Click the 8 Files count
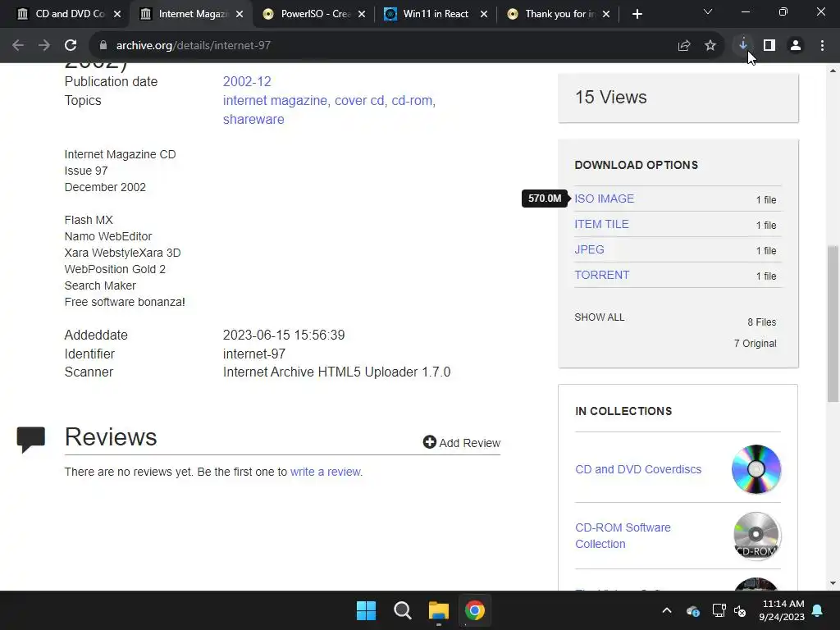 [x=762, y=322]
